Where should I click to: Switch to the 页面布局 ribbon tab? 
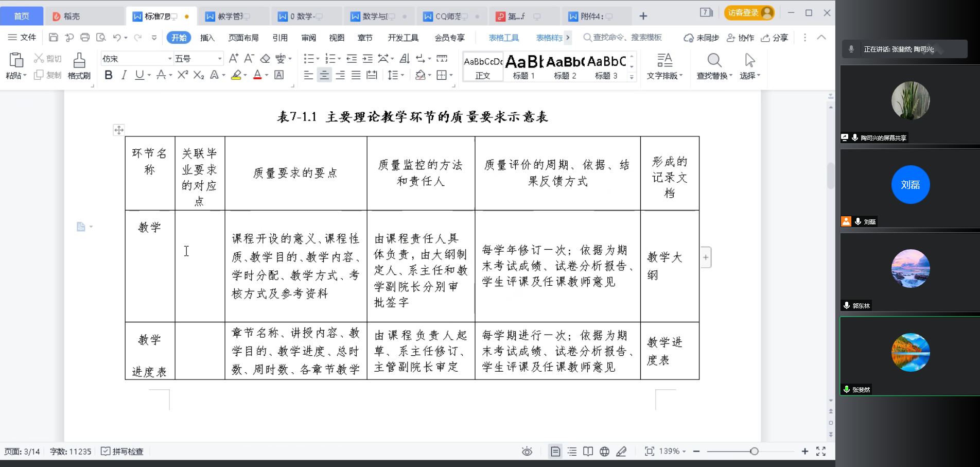[x=243, y=38]
